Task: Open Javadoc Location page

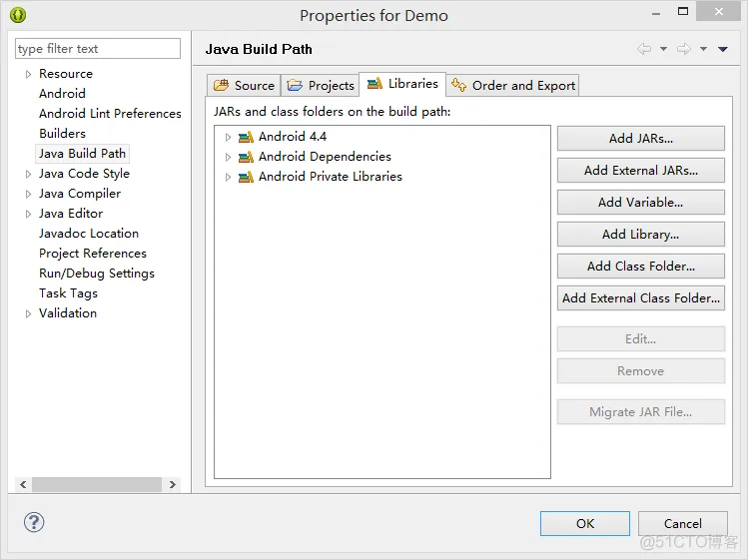Action: pos(89,234)
